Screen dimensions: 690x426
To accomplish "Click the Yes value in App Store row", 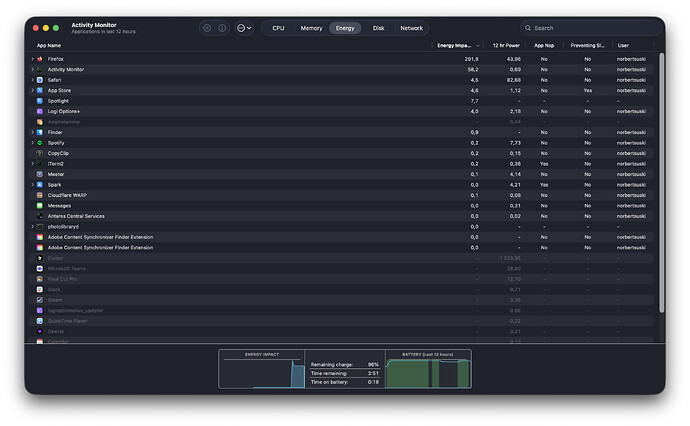I will click(587, 90).
